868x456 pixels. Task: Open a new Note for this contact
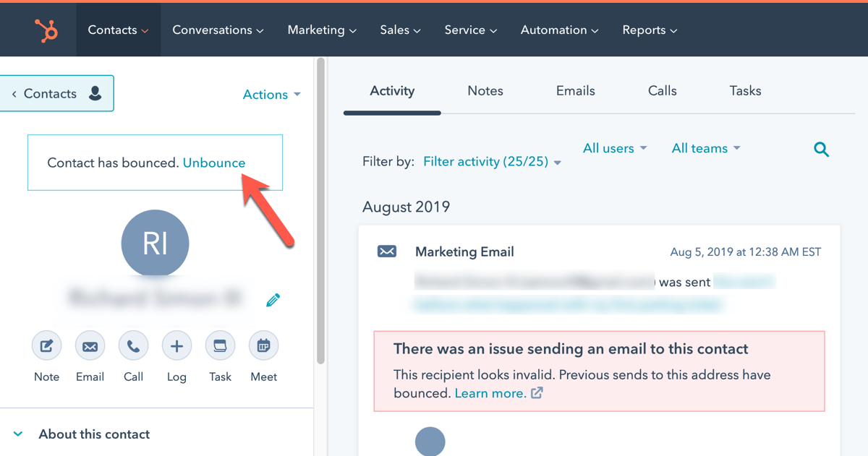point(46,345)
